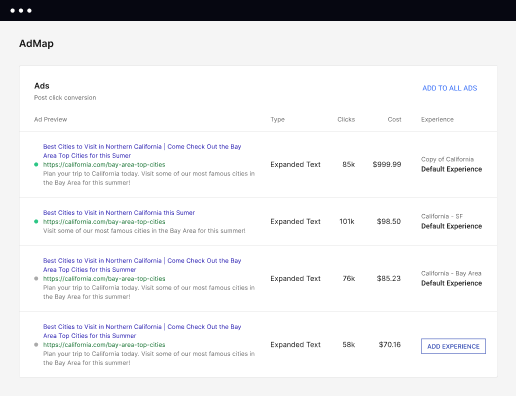Select the California - SF Default Experience
The image size is (516, 396).
(x=451, y=221)
